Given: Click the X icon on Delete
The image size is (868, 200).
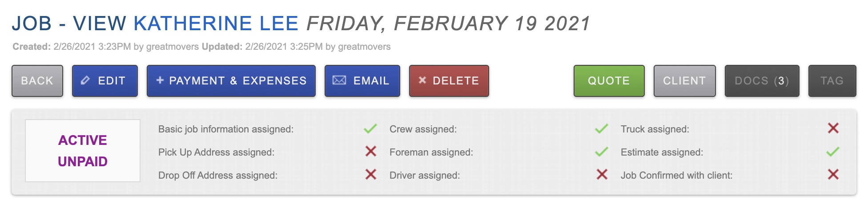Looking at the screenshot, I should click(422, 80).
